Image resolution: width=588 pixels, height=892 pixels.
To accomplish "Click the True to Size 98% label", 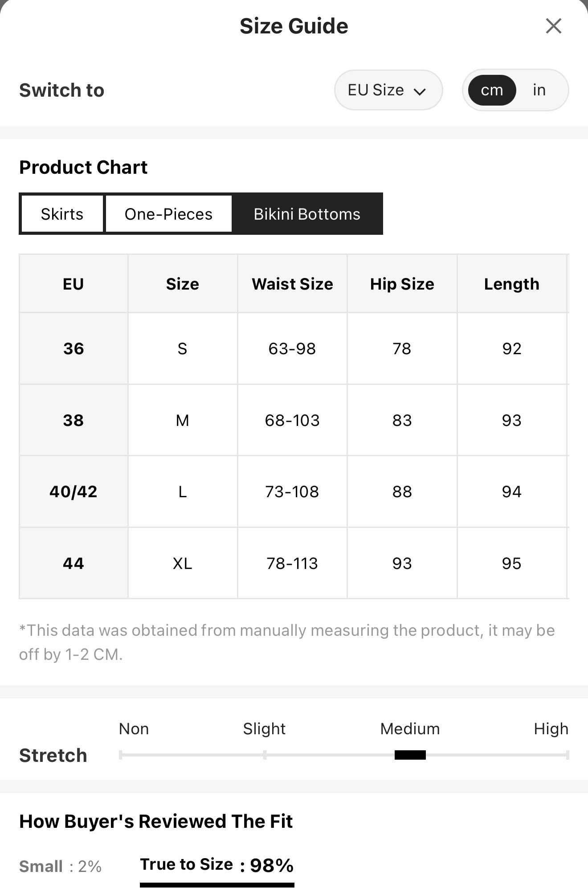I will coord(217,865).
